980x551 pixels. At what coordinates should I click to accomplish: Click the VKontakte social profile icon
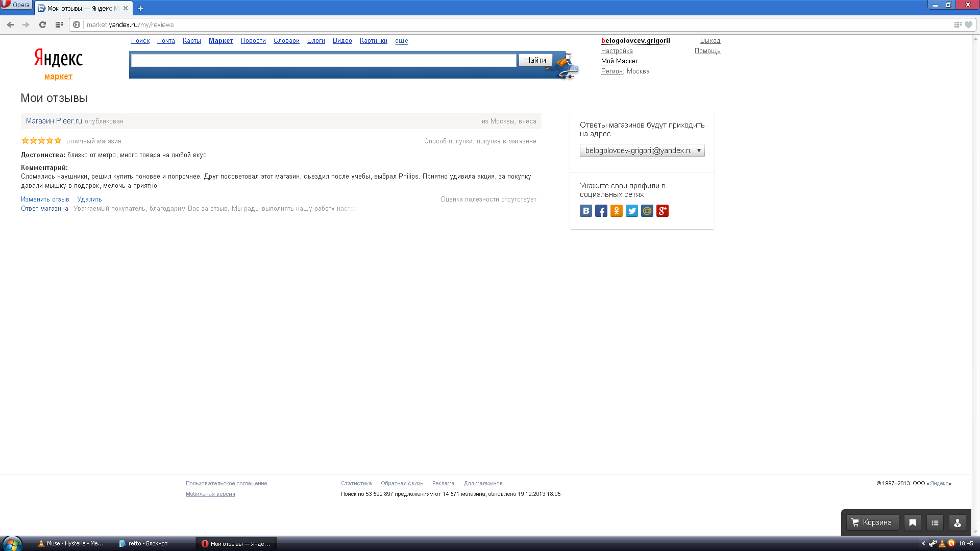click(585, 211)
